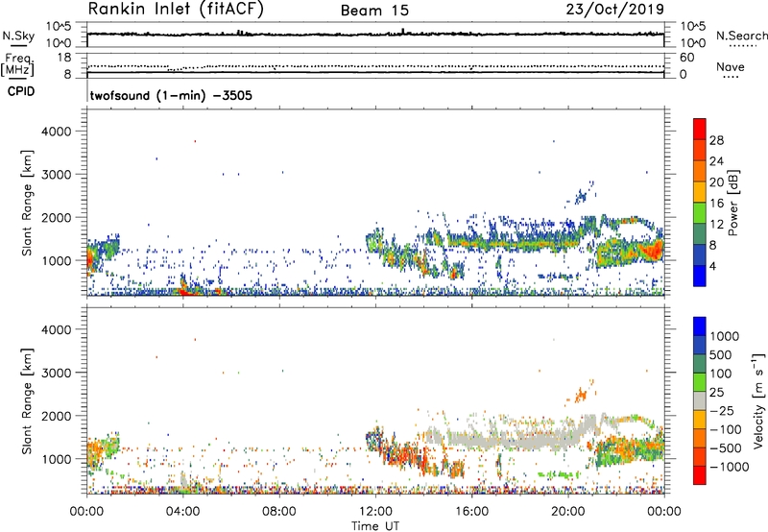The width and height of the screenshot is (768, 532).
Task: Select the yellow -100 to -25 Velocity segment
Action: coord(700,420)
